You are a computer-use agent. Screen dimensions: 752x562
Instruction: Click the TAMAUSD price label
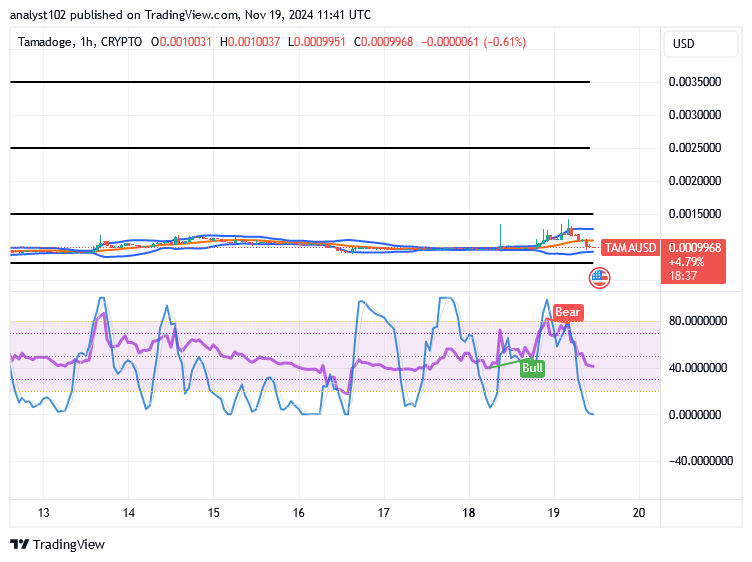pos(630,247)
